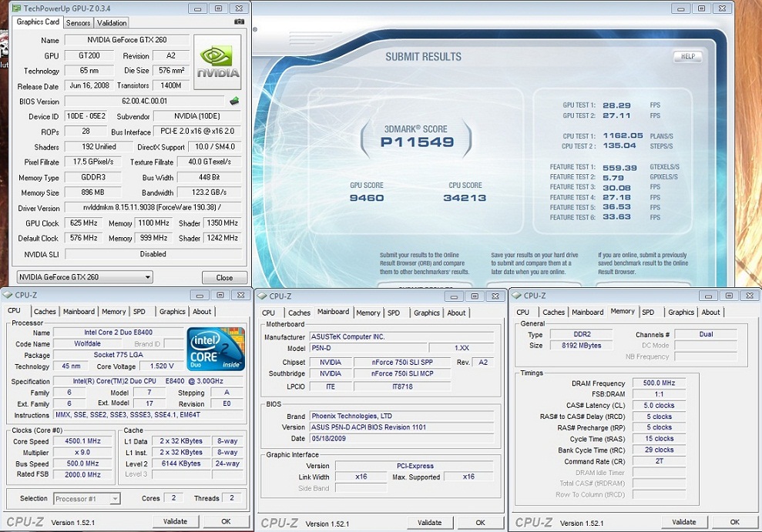
Task: Click the CPU TEST 1 result 1162.05
Action: tap(623, 136)
